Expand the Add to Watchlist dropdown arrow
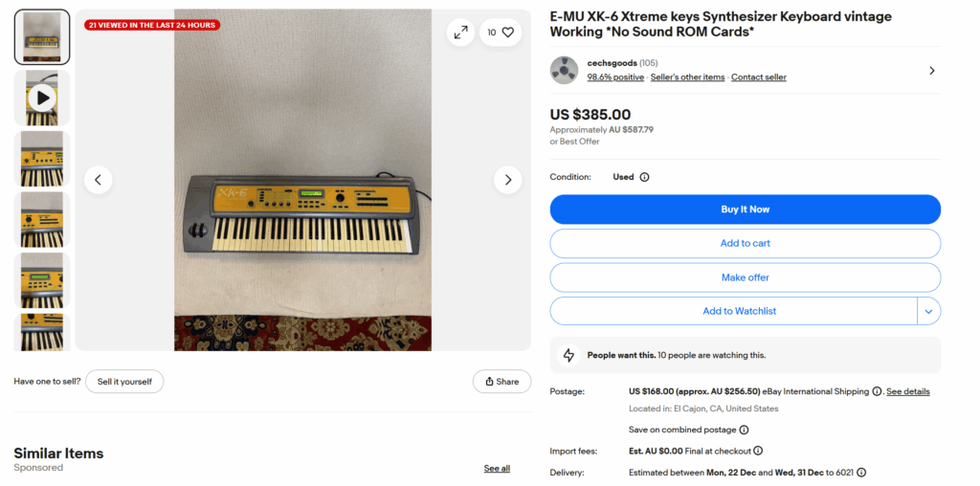Image resolution: width=980 pixels, height=486 pixels. point(928,311)
